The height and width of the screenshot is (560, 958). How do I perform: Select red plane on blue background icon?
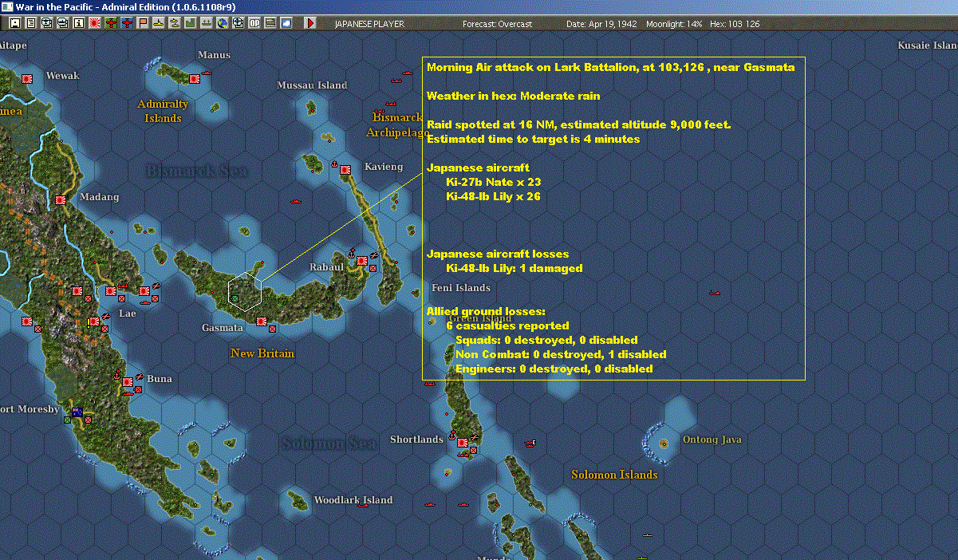128,23
